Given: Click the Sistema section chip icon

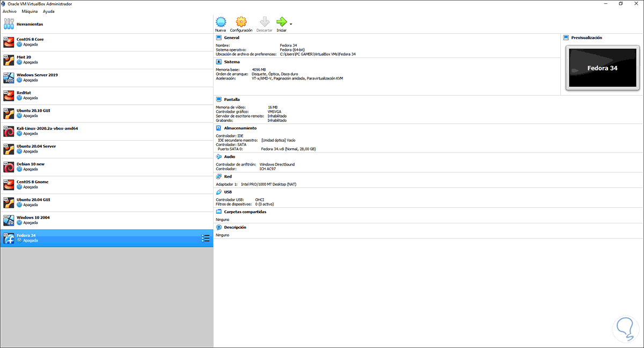Looking at the screenshot, I should coord(218,62).
